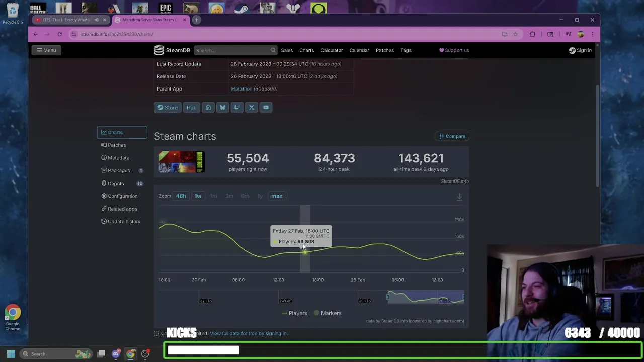Select the Depots sidebar tab
This screenshot has width=644, height=362.
tap(122, 184)
